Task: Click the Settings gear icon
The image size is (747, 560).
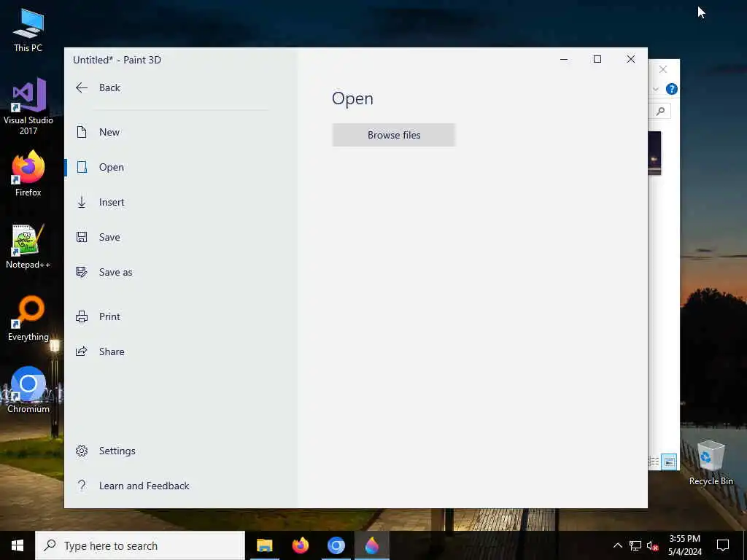Action: point(82,451)
